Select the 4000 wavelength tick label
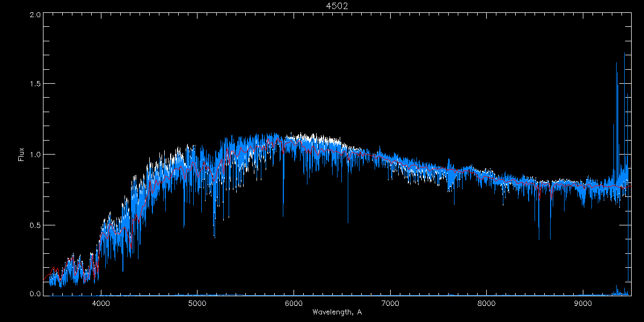Screen dimensions: 644x322 coord(101,303)
